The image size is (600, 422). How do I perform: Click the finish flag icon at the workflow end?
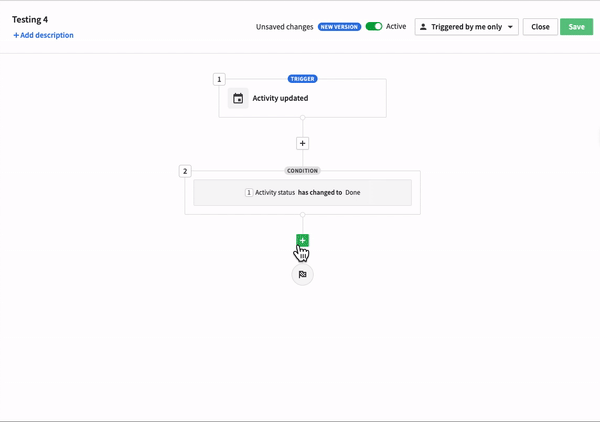[302, 274]
